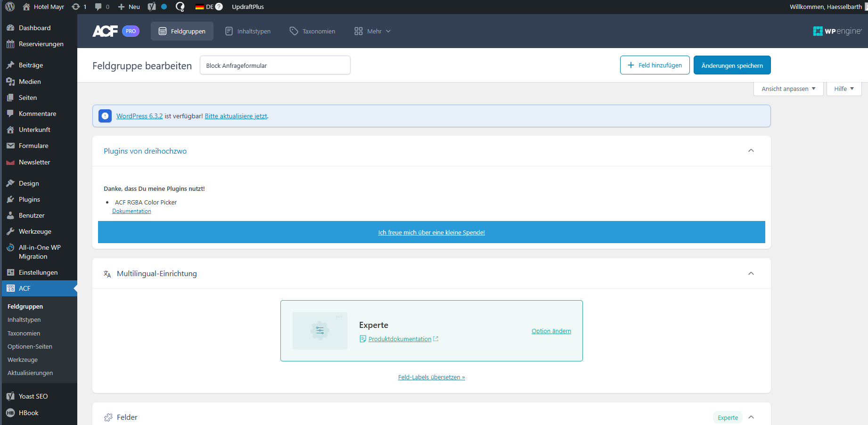This screenshot has width=868, height=425.
Task: Click the WP Engine logo
Action: pos(837,31)
